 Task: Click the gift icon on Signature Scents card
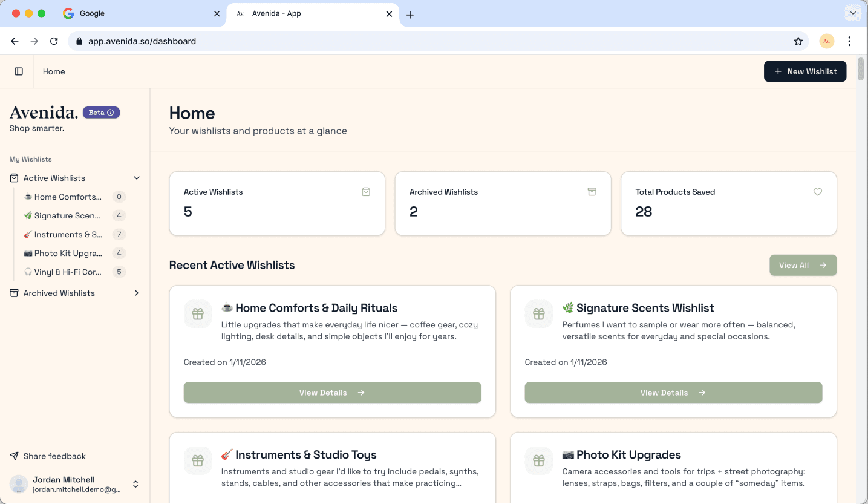pos(538,314)
